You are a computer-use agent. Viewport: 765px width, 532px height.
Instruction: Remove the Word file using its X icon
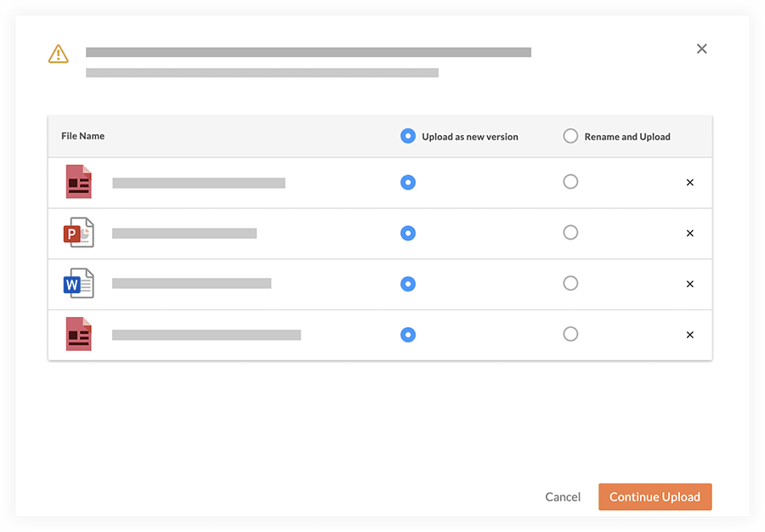[x=689, y=284]
